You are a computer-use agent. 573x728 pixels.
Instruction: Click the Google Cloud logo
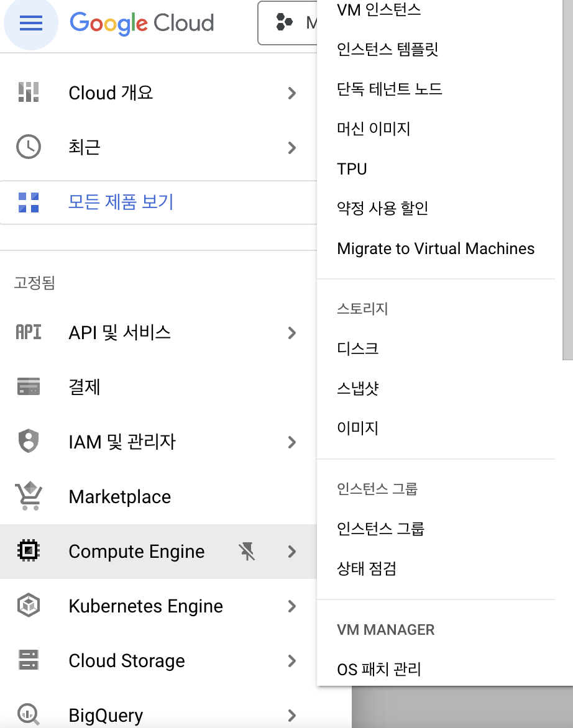point(142,23)
